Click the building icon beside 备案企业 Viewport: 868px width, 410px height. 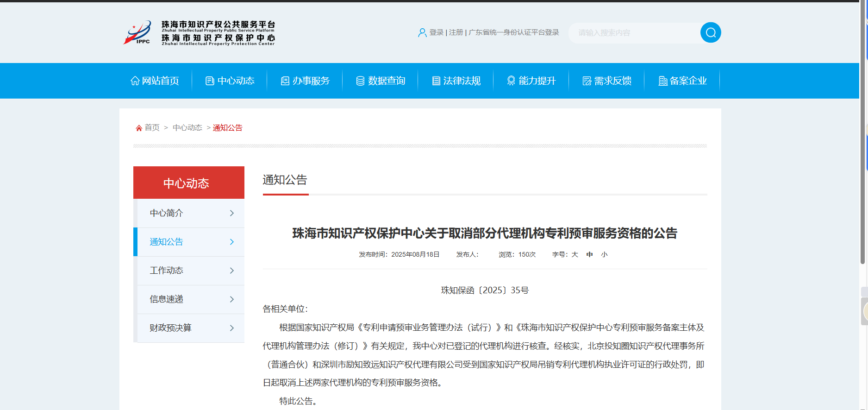tap(662, 81)
